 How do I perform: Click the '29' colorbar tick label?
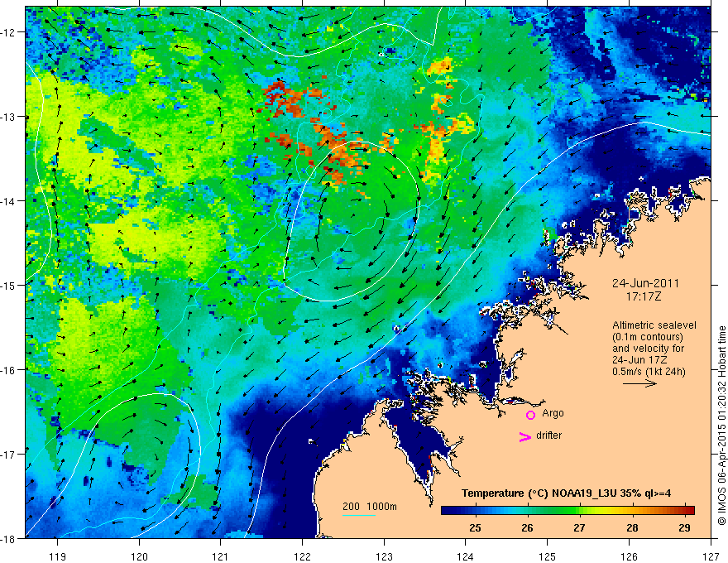tap(684, 527)
